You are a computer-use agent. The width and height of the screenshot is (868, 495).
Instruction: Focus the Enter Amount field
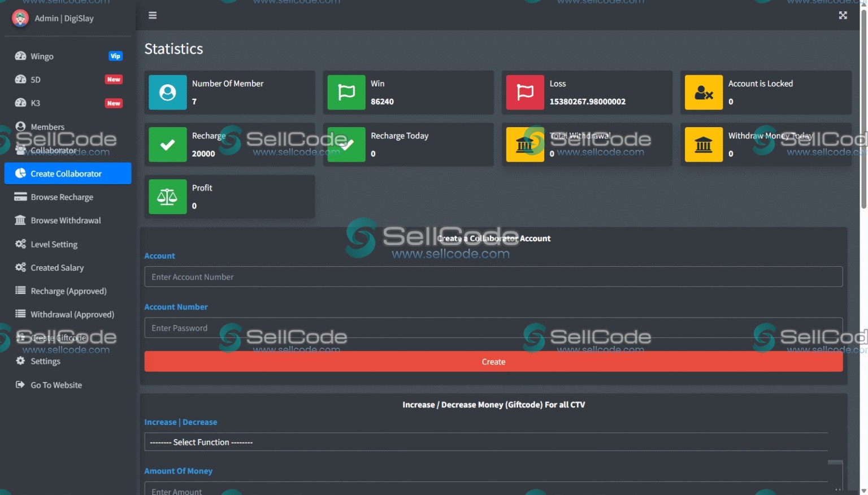tap(487, 489)
